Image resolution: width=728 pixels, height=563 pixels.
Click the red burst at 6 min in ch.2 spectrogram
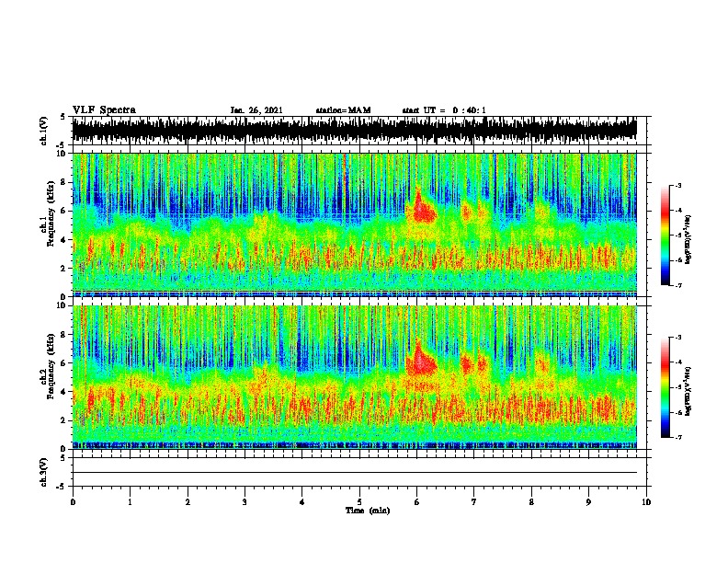click(x=421, y=359)
